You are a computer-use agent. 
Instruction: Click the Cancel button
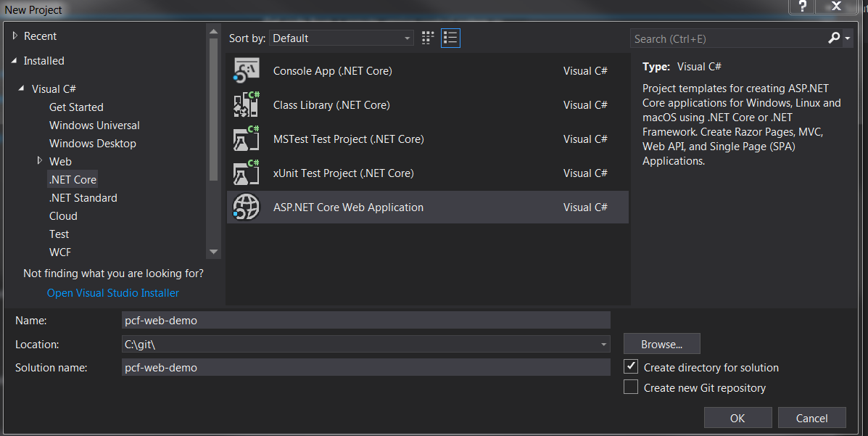click(811, 418)
